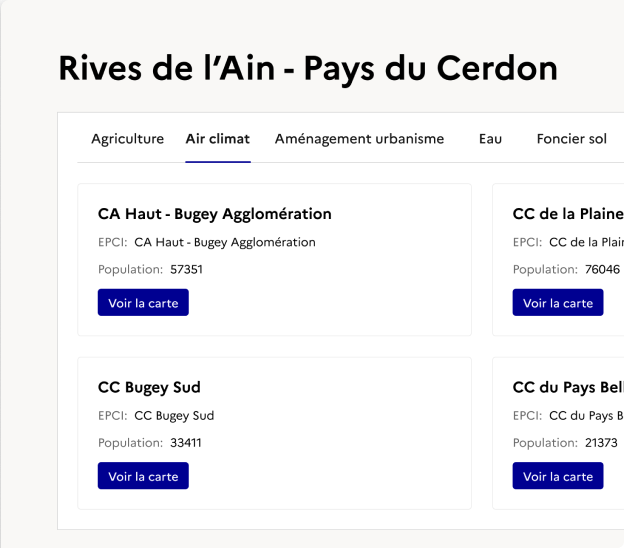Screen dimensions: 624x549
Task: Click Voir la carte for CA Haut-Bugey Agglomération
Action: pyautogui.click(x=143, y=303)
